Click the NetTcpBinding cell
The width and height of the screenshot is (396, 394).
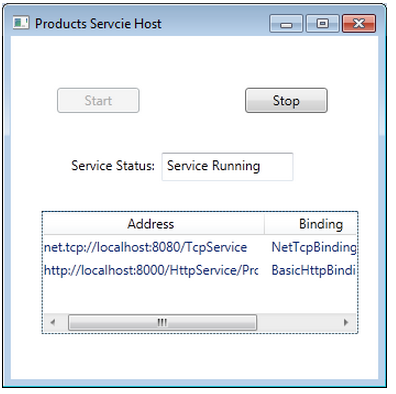point(314,247)
